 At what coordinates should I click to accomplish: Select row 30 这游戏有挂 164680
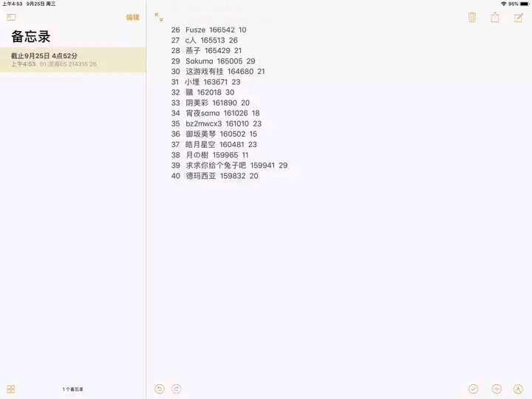[218, 72]
